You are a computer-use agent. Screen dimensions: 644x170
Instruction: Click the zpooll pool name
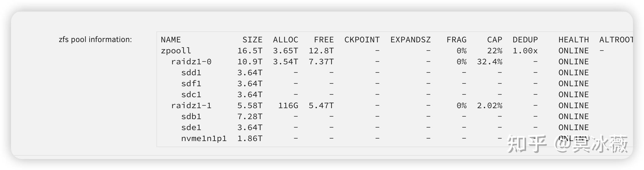[176, 51]
